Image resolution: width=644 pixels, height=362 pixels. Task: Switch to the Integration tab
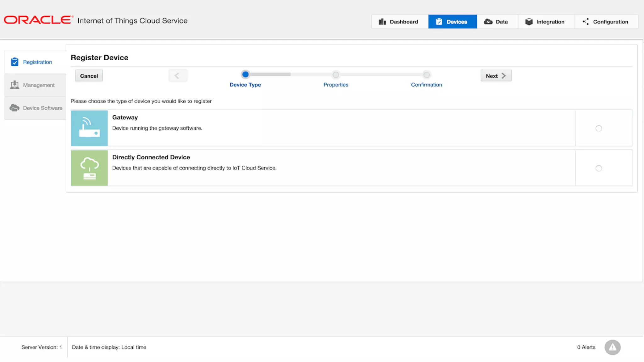(546, 22)
